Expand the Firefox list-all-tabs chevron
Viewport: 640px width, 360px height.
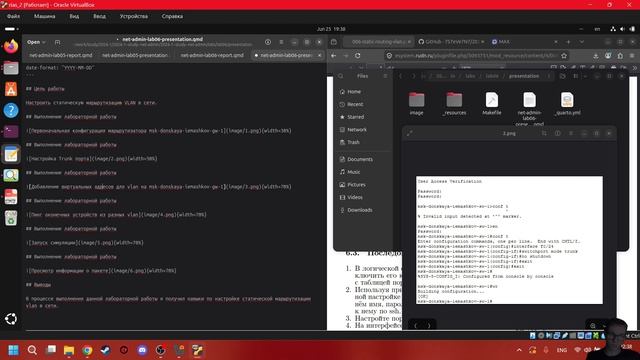click(x=582, y=42)
